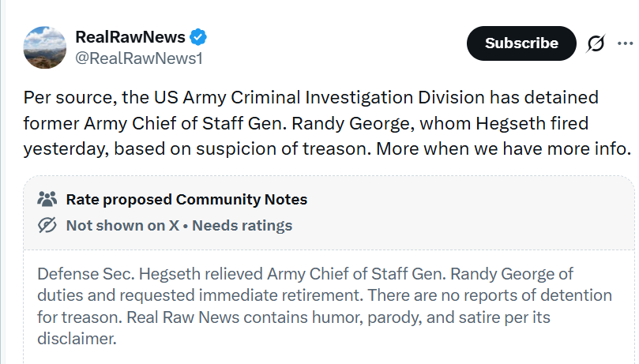The height and width of the screenshot is (364, 639).
Task: Click the Grok slashed-circle icon
Action: point(596,44)
